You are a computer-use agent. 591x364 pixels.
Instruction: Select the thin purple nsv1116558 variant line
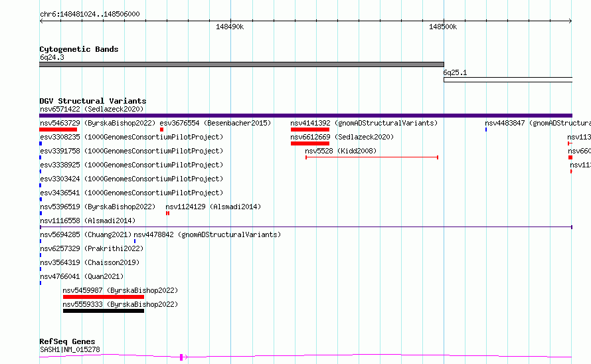[x=305, y=227]
